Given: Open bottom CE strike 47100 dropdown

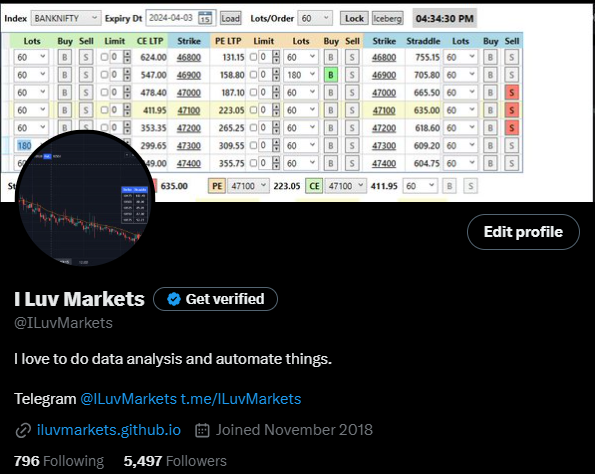Looking at the screenshot, I should point(345,186).
